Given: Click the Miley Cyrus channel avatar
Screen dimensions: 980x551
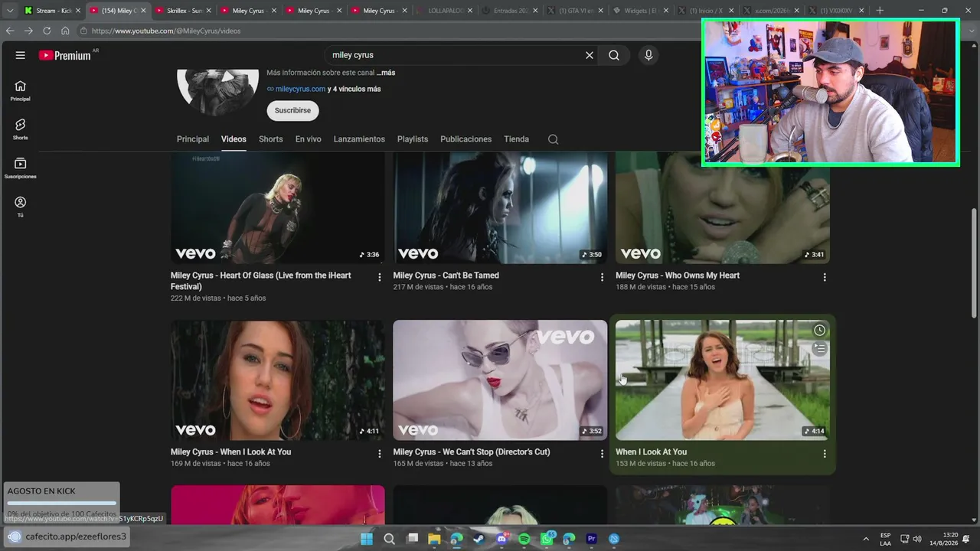Looking at the screenshot, I should [217, 92].
